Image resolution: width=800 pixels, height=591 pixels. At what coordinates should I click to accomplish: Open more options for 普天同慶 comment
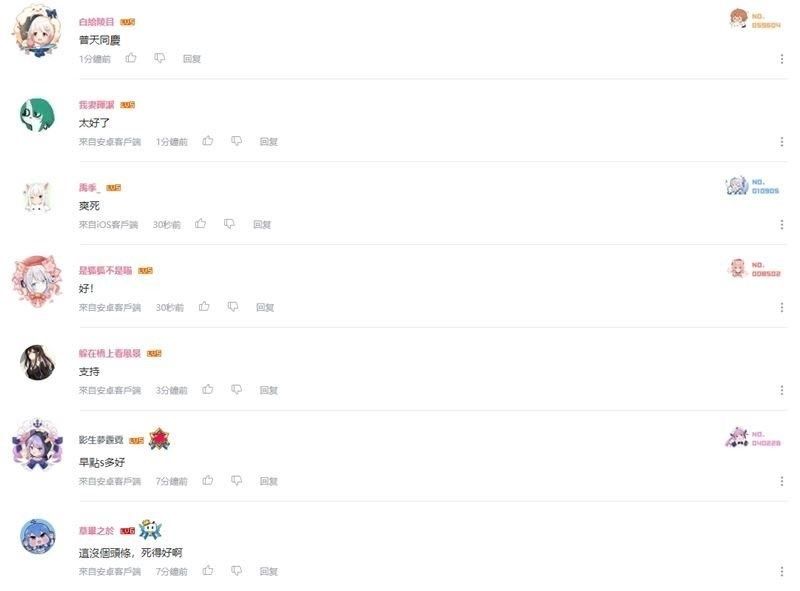(x=782, y=59)
